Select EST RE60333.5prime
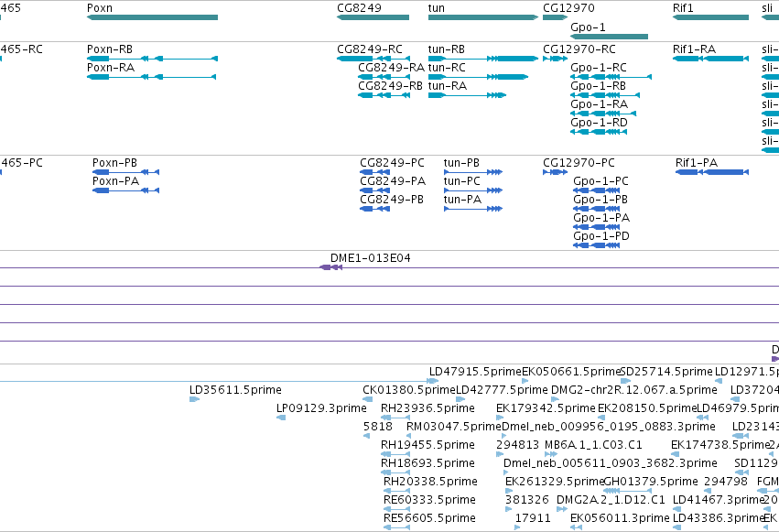This screenshot has height=532, width=779. 396,509
